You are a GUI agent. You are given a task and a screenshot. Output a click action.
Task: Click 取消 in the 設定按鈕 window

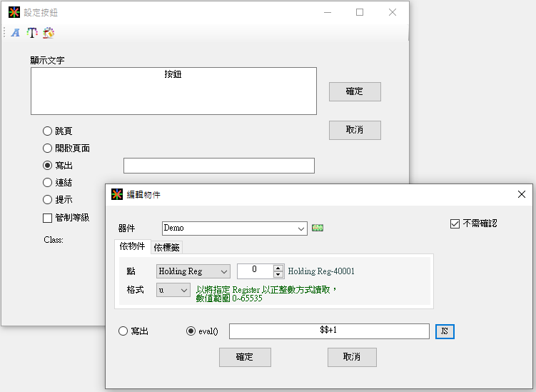coord(355,130)
